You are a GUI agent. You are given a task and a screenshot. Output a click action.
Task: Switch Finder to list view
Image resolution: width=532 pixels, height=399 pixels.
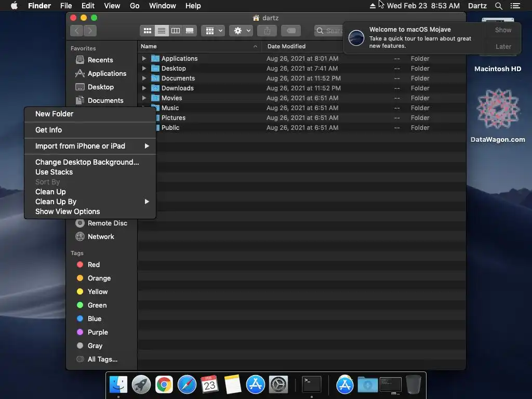162,31
